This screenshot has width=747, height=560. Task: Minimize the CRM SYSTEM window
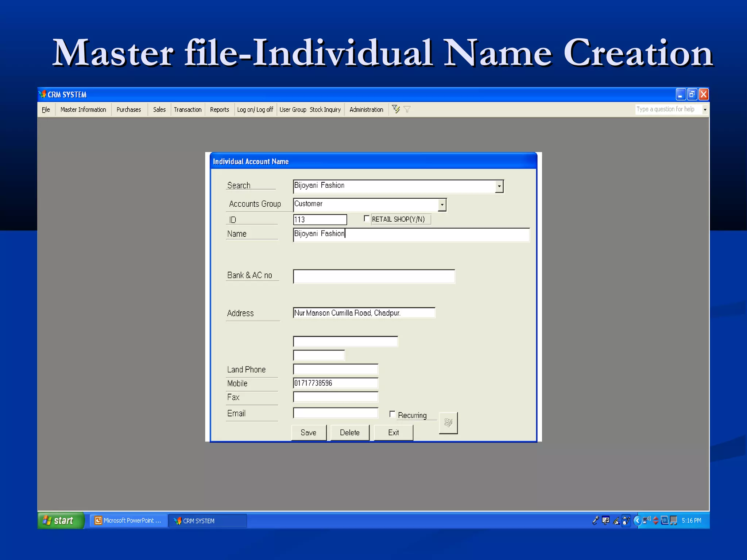pyautogui.click(x=680, y=94)
